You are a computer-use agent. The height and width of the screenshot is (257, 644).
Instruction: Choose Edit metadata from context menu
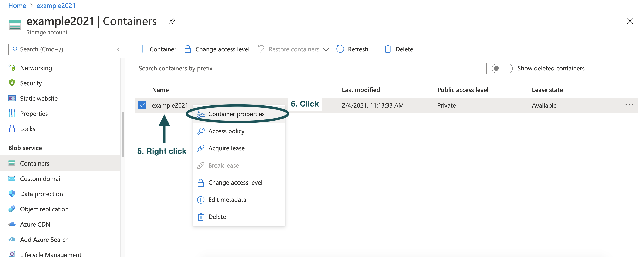point(239,200)
